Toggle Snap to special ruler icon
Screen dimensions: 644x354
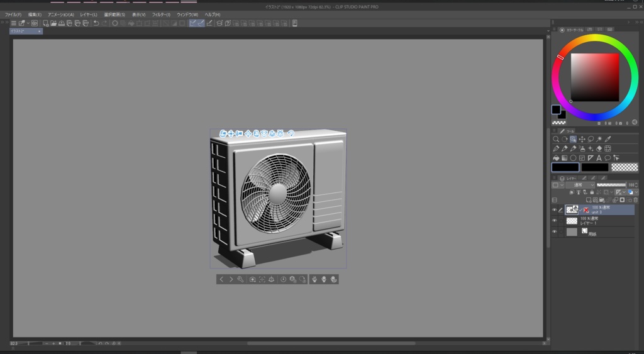pos(201,23)
